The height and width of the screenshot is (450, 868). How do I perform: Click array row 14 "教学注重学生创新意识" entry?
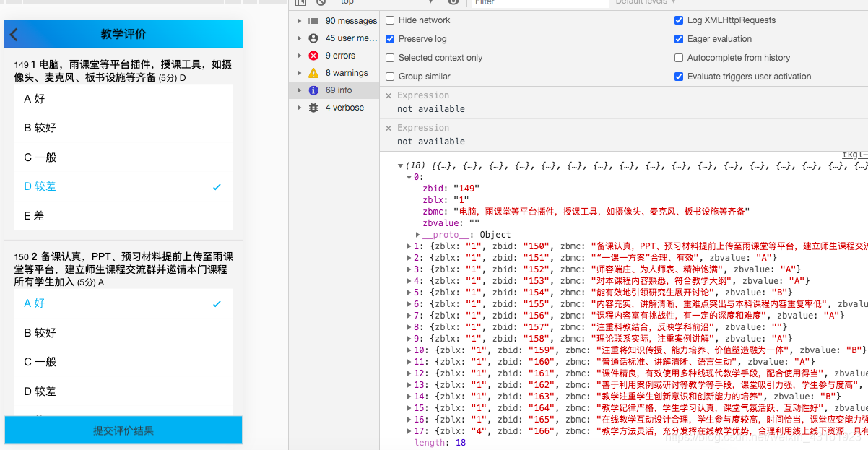click(x=627, y=397)
